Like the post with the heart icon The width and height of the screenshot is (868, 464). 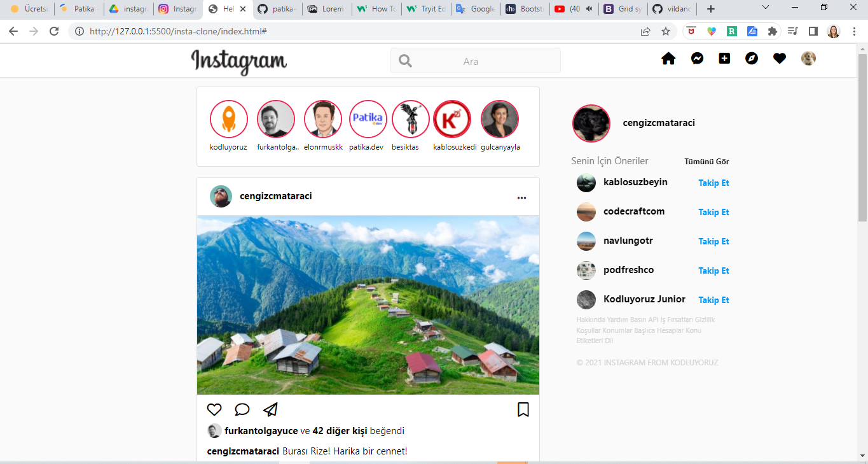(214, 409)
